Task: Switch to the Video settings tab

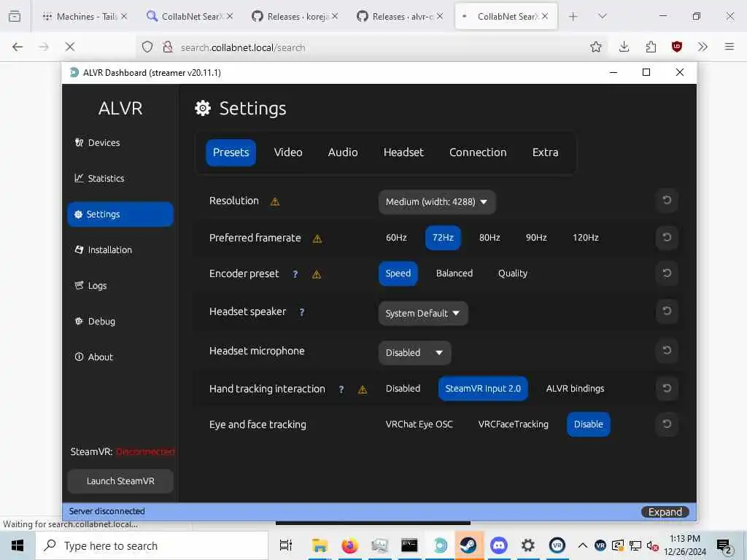Action: 288,152
